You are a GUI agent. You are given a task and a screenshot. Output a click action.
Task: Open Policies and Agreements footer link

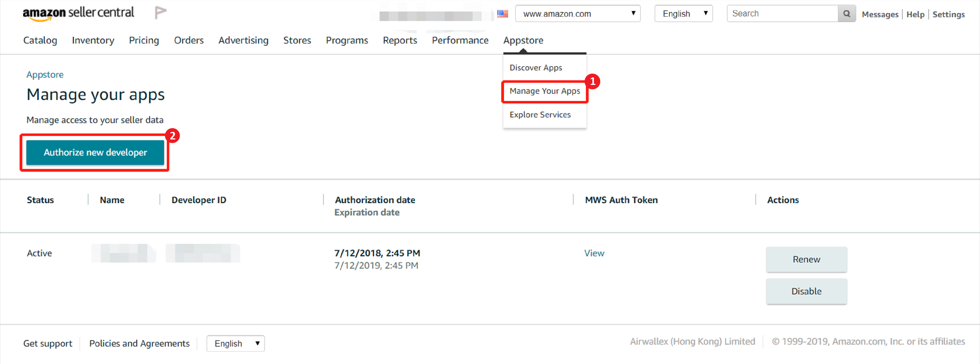click(139, 344)
